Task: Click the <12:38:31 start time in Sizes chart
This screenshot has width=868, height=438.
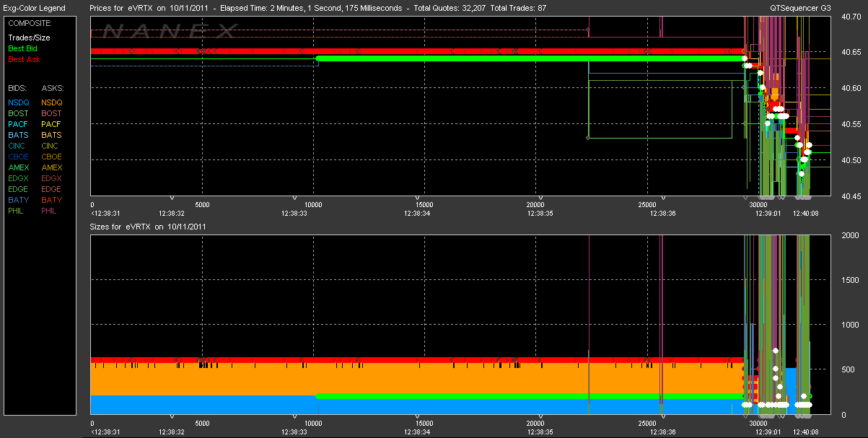Action: point(105,432)
